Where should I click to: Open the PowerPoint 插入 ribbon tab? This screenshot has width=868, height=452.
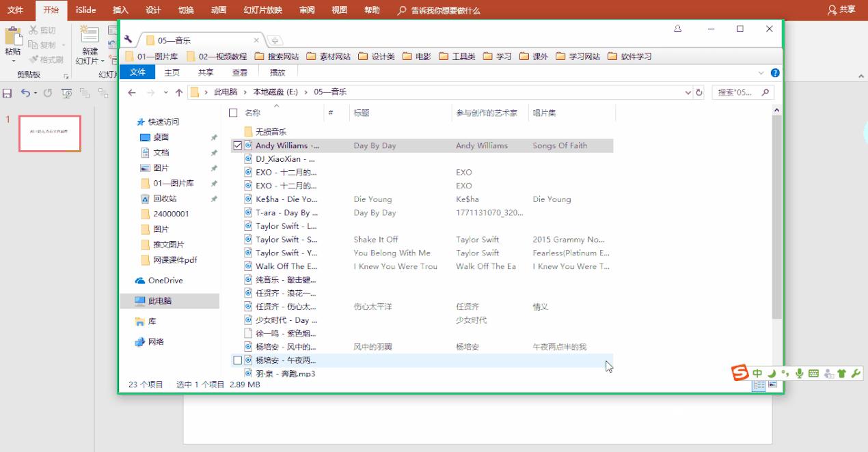tap(120, 10)
